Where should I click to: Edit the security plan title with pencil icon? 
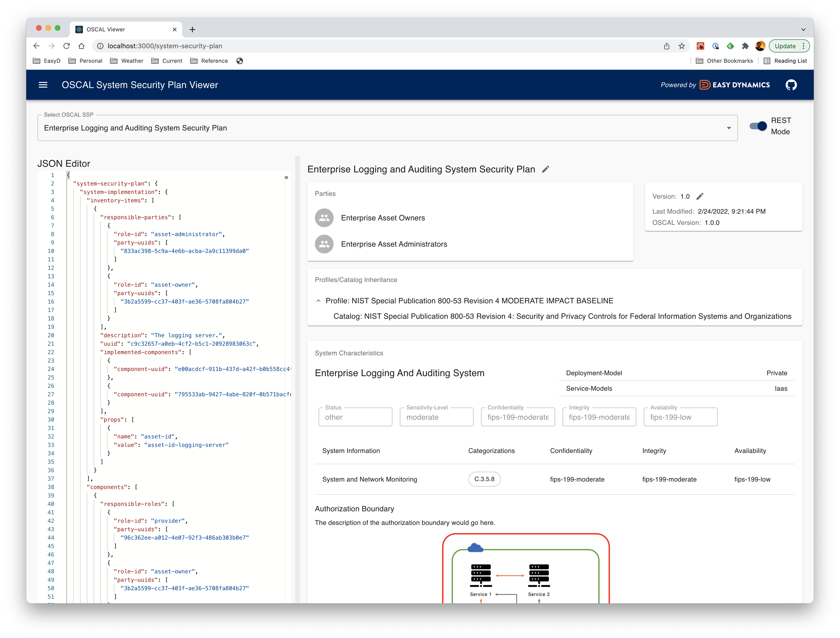click(546, 170)
